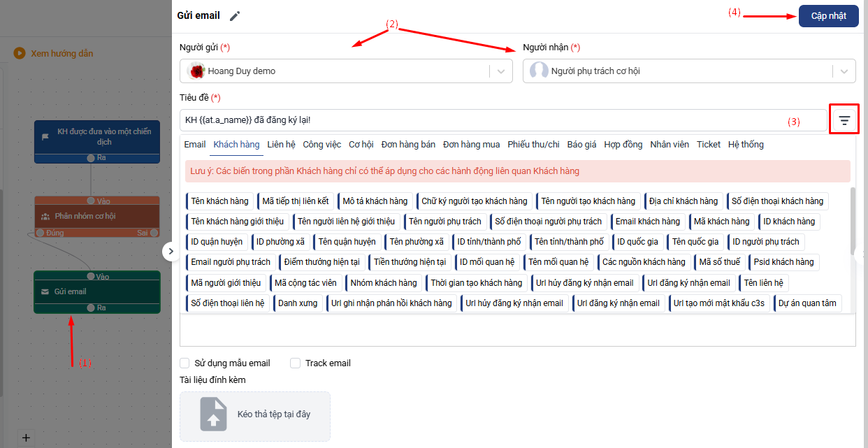Select the Hệ thống tab
This screenshot has height=448, width=868.
pyautogui.click(x=746, y=144)
